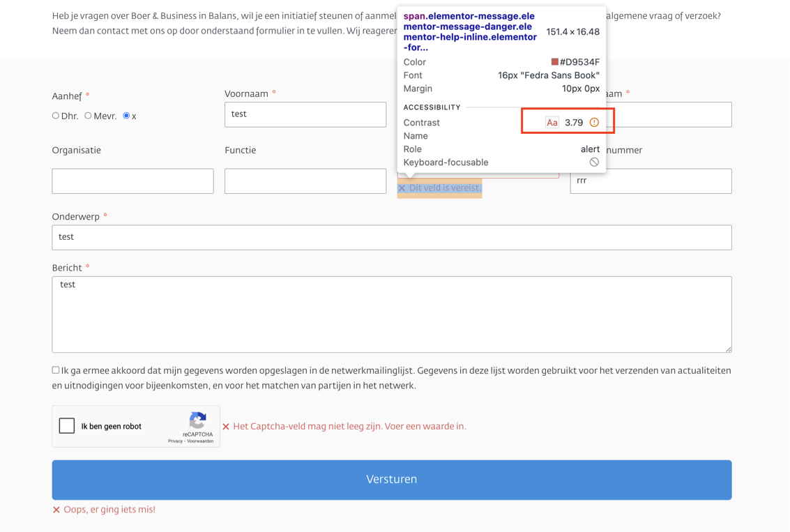Select the "x" Aanhef radio option

[126, 116]
